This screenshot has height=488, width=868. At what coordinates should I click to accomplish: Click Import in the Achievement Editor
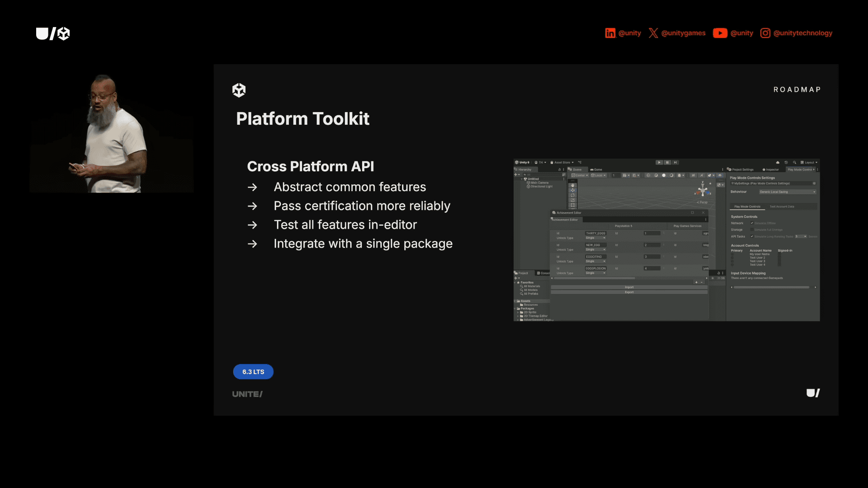tap(629, 287)
